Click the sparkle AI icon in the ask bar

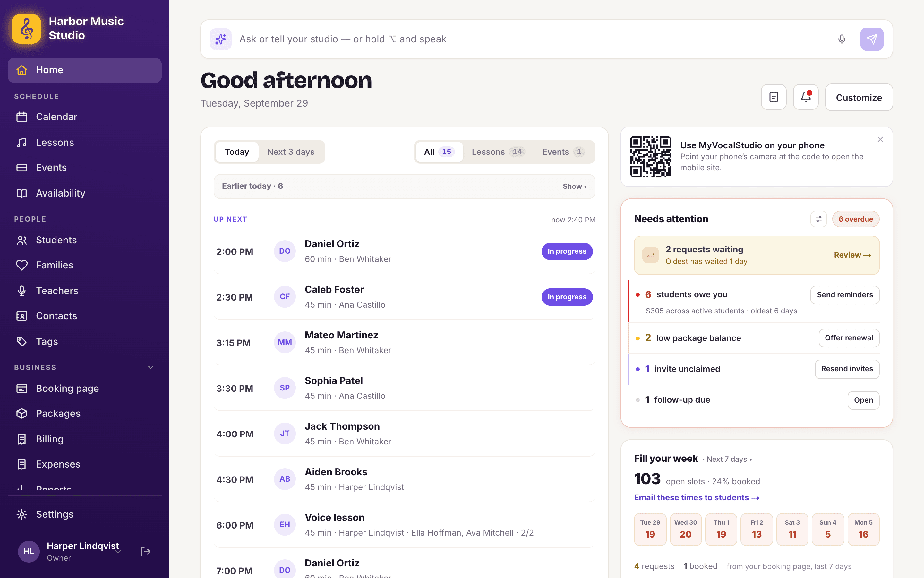pos(221,39)
